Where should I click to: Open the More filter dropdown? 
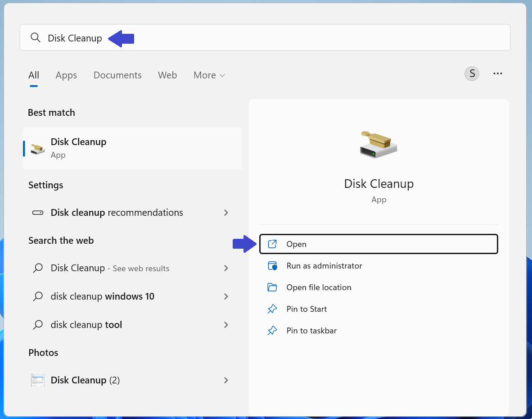pyautogui.click(x=209, y=75)
